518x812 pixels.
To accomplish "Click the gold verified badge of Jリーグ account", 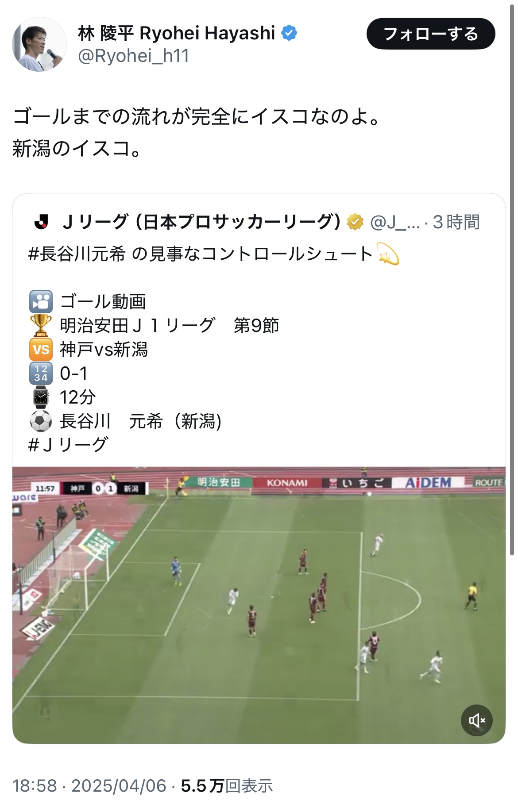I will pyautogui.click(x=355, y=222).
